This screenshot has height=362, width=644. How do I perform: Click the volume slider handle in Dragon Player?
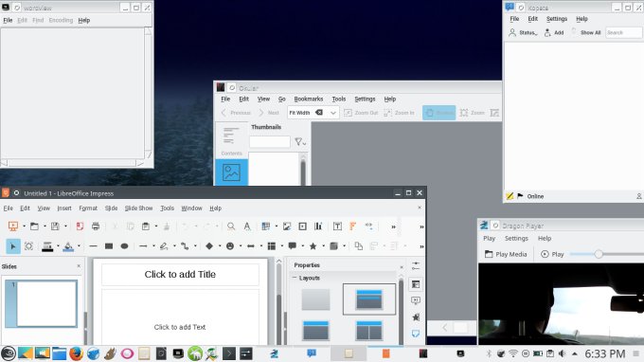click(x=599, y=254)
